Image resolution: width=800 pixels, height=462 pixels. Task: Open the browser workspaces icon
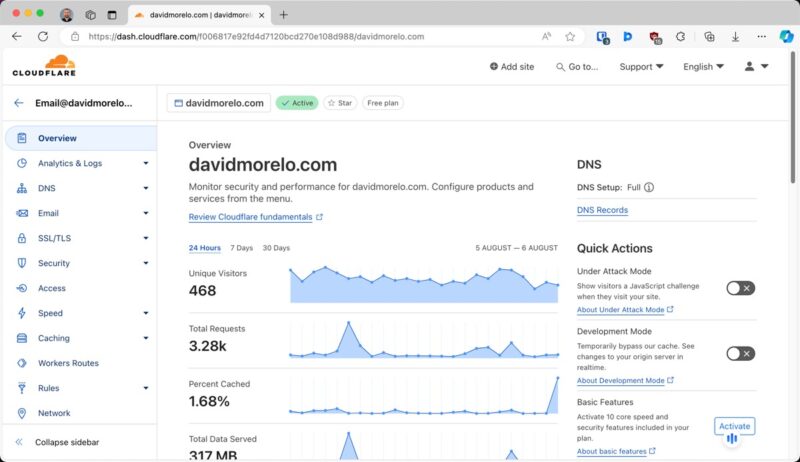[90, 15]
